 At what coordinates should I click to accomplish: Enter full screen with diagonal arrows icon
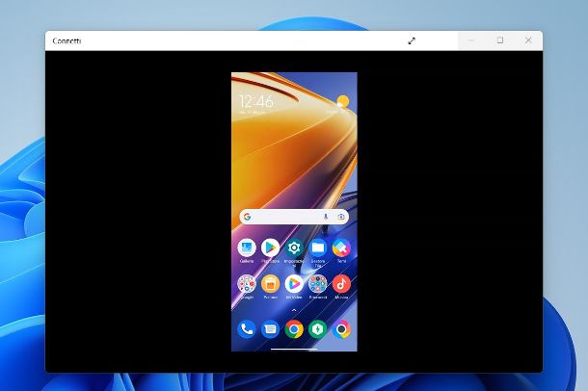click(x=412, y=40)
